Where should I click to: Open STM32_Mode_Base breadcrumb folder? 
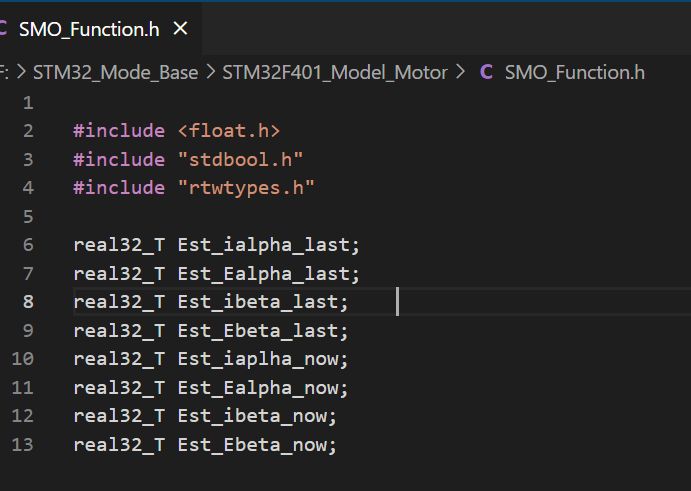(115, 72)
